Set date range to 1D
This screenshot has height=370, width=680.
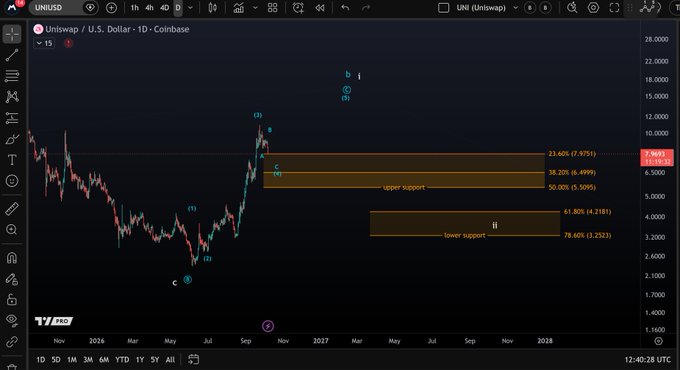[41, 360]
